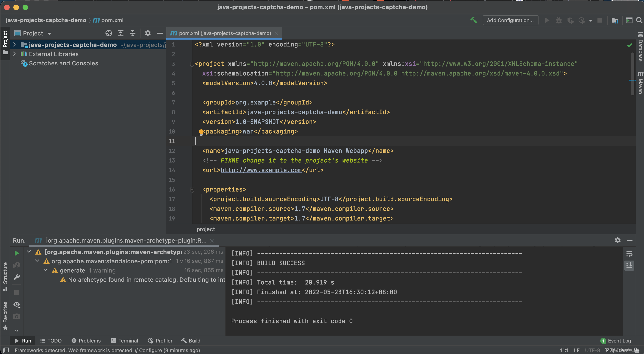Screen dimensions: 644x354
Task: Click the Search Everywhere magnifier icon
Action: pyautogui.click(x=639, y=20)
